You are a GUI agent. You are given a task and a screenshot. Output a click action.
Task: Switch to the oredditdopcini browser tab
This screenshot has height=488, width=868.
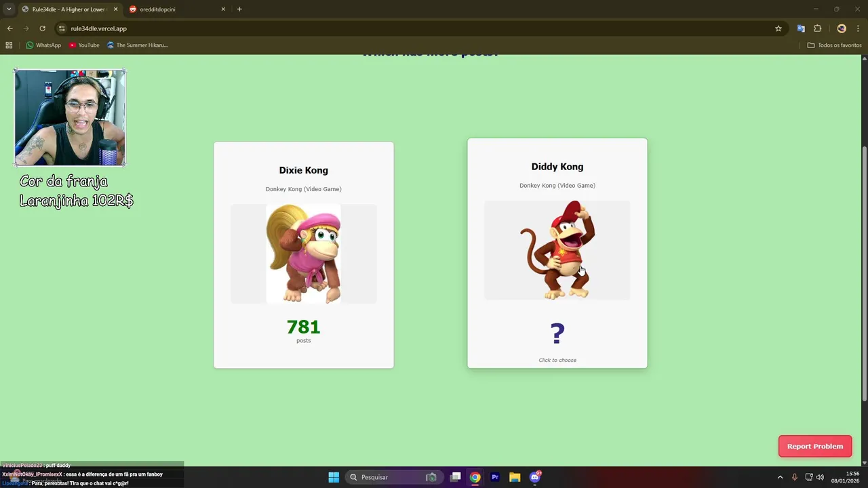[176, 9]
